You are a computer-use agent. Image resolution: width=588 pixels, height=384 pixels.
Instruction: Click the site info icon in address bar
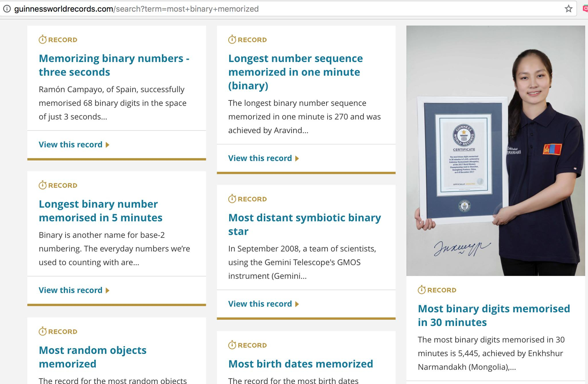[x=7, y=9]
